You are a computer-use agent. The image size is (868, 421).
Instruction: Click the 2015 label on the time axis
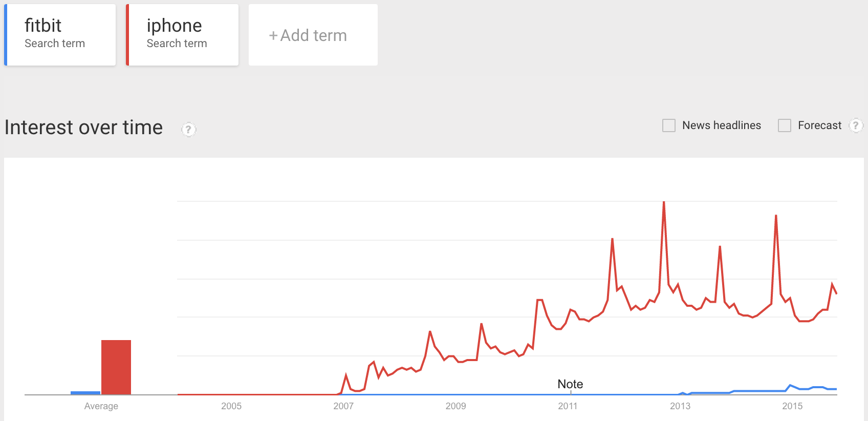pos(792,406)
